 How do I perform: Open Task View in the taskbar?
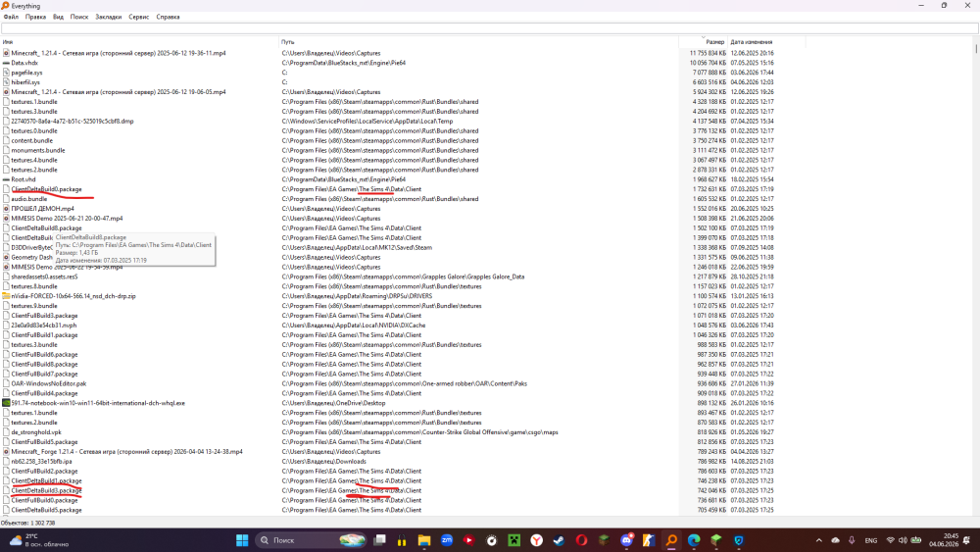(x=379, y=540)
